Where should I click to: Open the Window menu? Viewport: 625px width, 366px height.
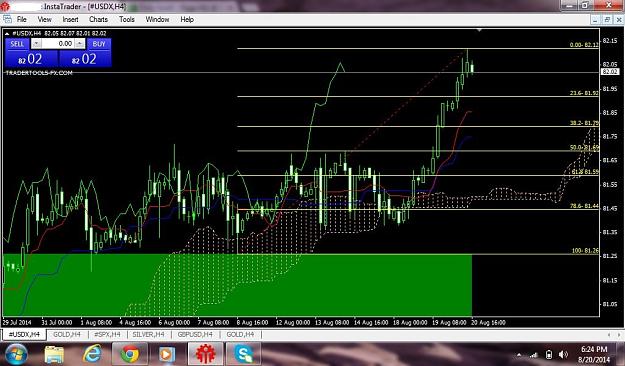[x=157, y=19]
